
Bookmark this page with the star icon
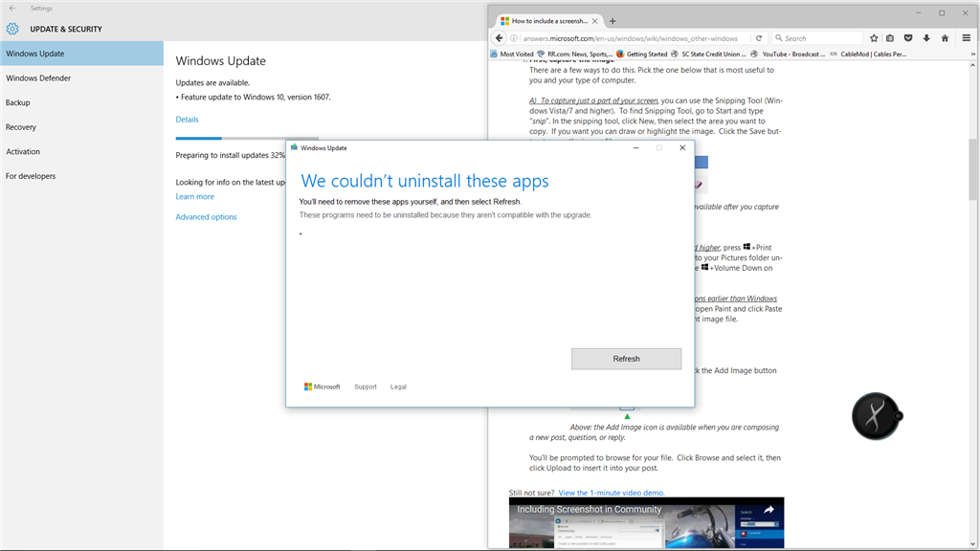point(874,38)
